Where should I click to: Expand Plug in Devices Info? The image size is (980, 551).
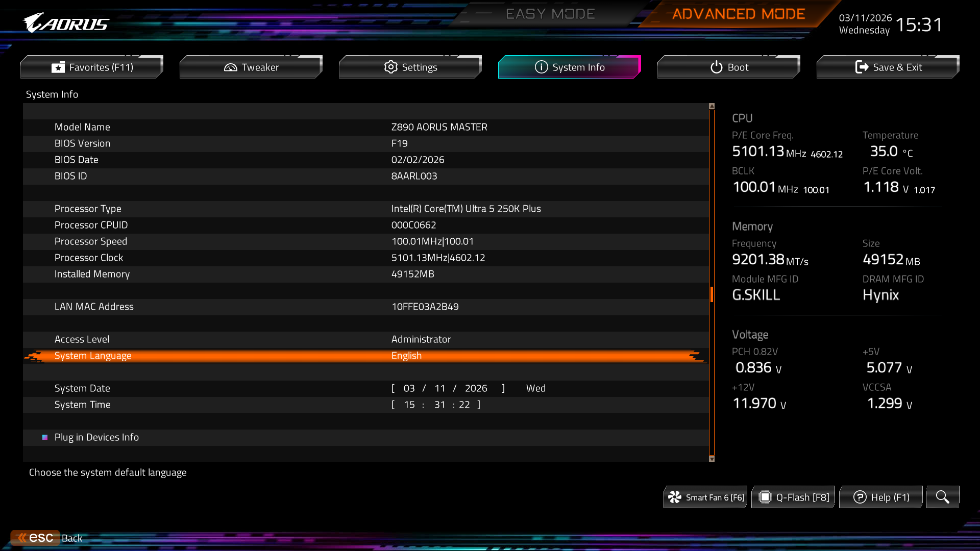[96, 437]
